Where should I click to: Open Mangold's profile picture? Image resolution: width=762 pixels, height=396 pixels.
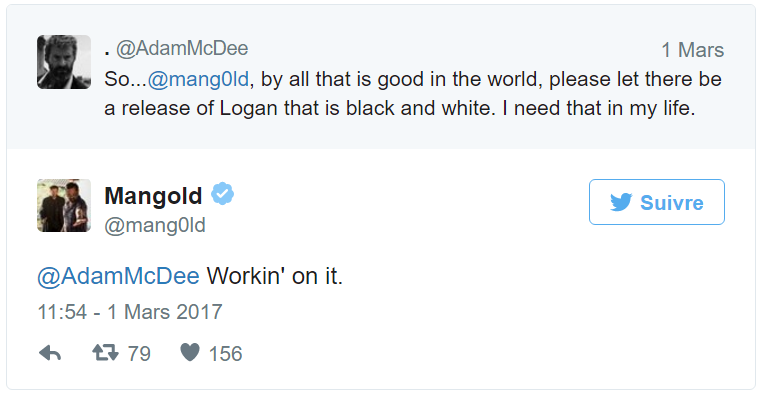tap(64, 206)
